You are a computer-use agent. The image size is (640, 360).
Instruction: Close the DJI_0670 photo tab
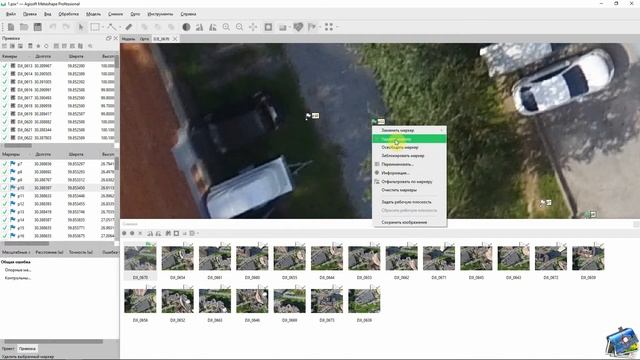(x=175, y=39)
